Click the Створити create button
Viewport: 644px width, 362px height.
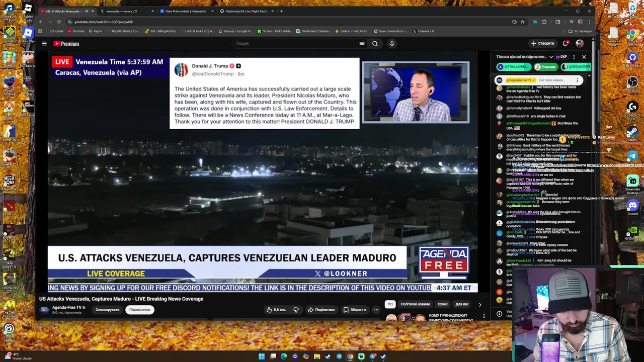click(x=542, y=44)
